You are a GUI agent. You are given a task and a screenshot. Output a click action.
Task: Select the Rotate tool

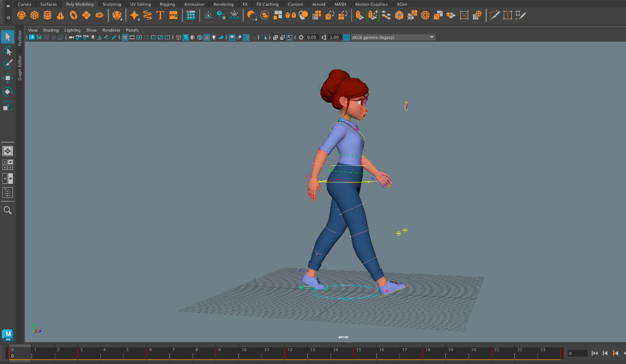(x=7, y=91)
